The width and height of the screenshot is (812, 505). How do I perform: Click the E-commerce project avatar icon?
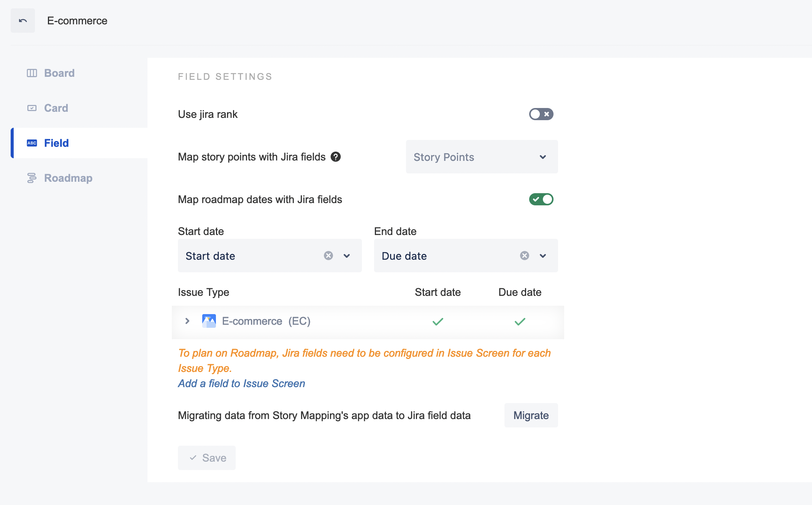tap(209, 321)
